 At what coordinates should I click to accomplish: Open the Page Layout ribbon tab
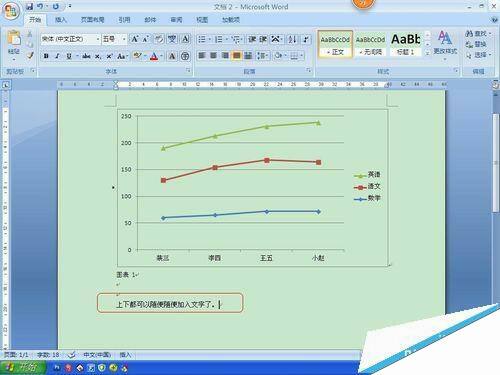click(x=92, y=20)
